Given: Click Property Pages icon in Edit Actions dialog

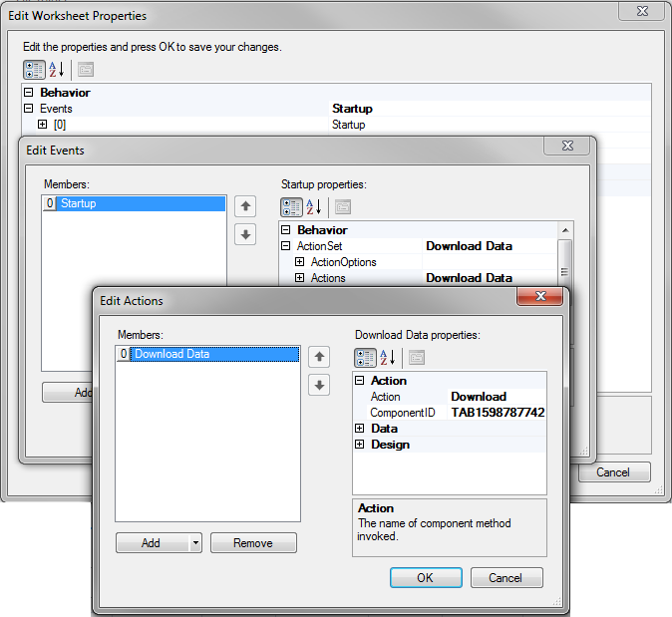Looking at the screenshot, I should click(x=417, y=358).
